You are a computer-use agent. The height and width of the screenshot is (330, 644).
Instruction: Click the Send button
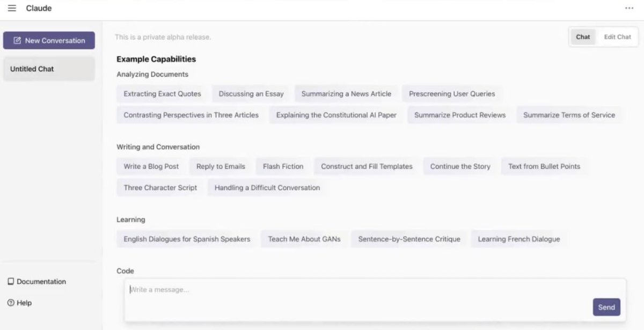tap(606, 307)
